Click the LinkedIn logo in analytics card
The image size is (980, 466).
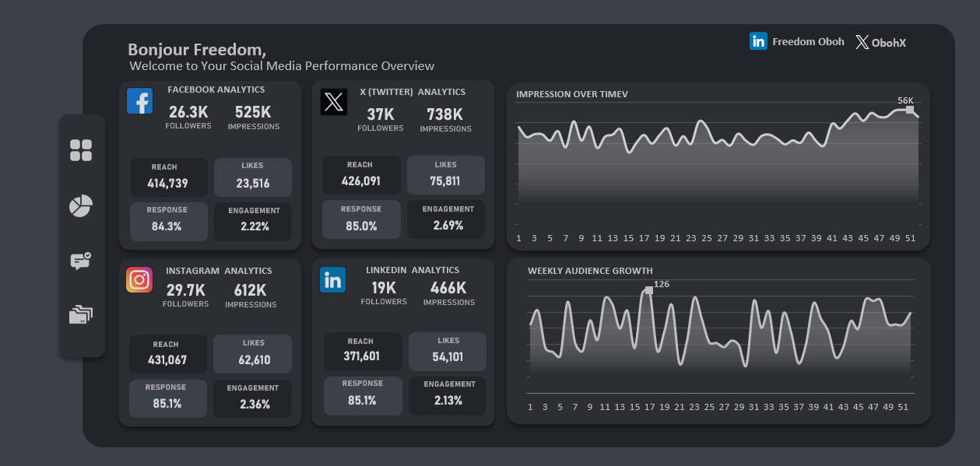(333, 280)
